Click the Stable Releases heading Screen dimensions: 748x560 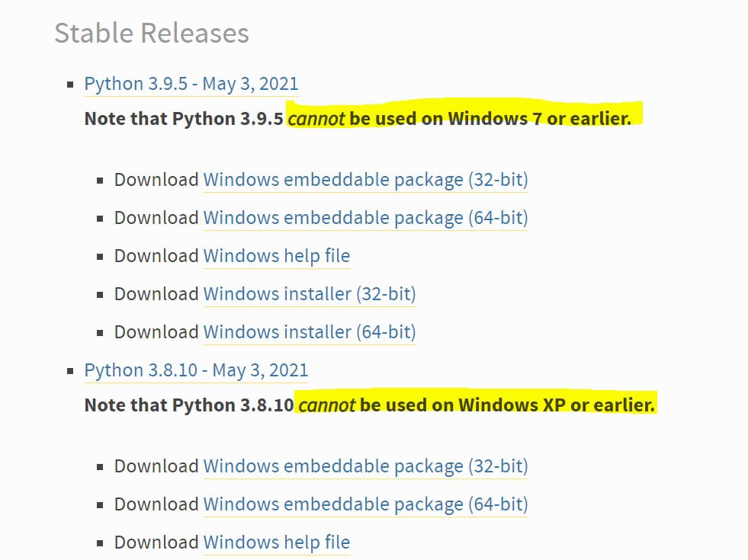151,33
